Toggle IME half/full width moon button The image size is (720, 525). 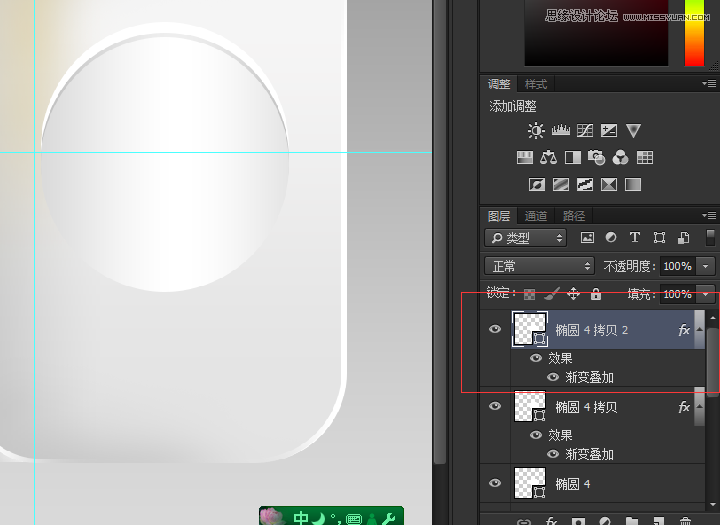pos(318,519)
